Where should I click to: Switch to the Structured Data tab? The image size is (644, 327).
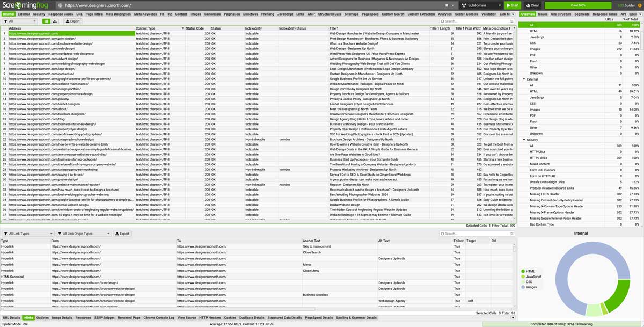pos(330,14)
